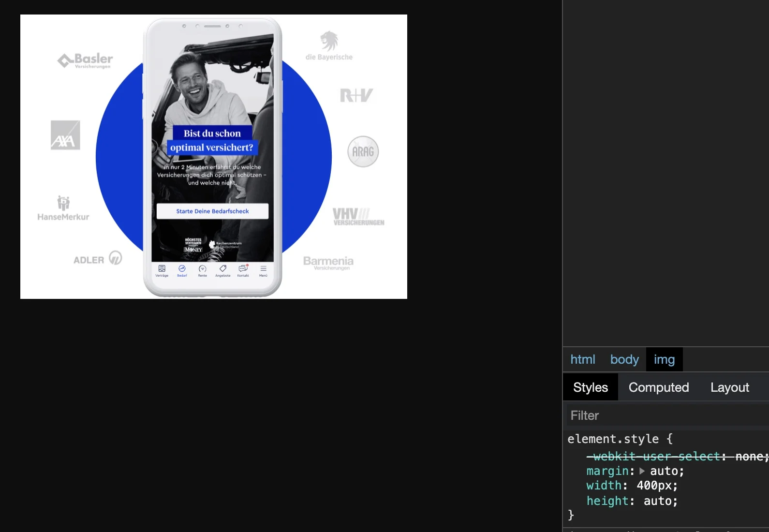Select the height property name
The image size is (769, 532).
(x=607, y=501)
